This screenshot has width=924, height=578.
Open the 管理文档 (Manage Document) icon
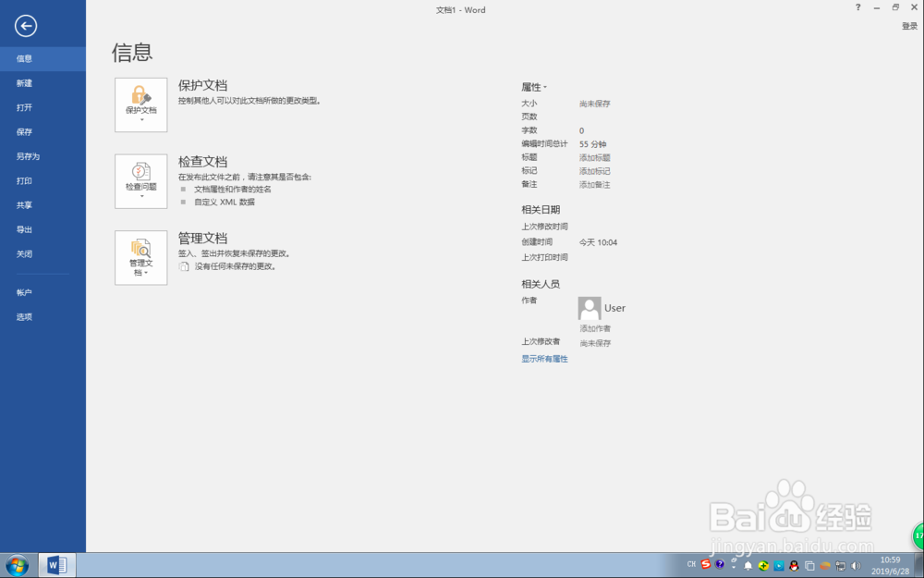click(140, 254)
